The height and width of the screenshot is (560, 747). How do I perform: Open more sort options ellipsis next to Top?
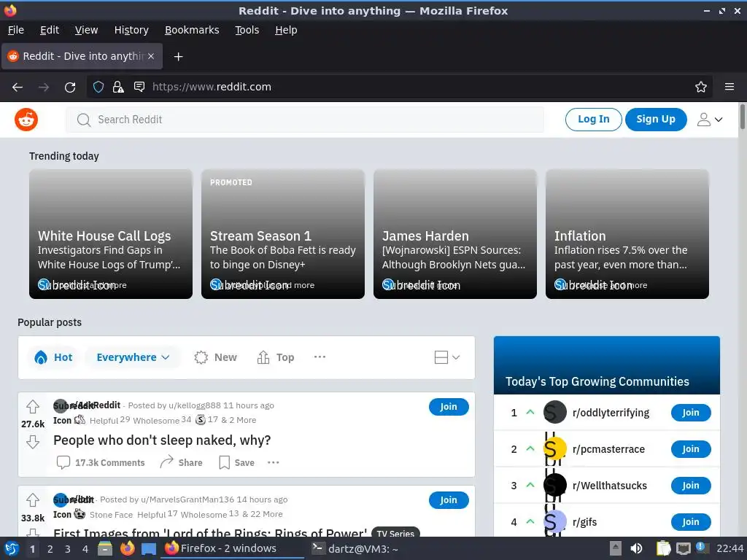(x=320, y=357)
